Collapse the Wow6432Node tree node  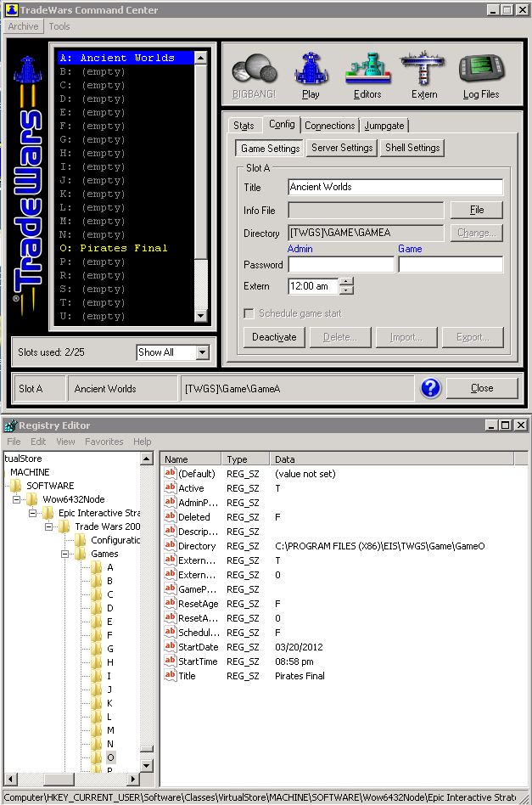click(16, 499)
